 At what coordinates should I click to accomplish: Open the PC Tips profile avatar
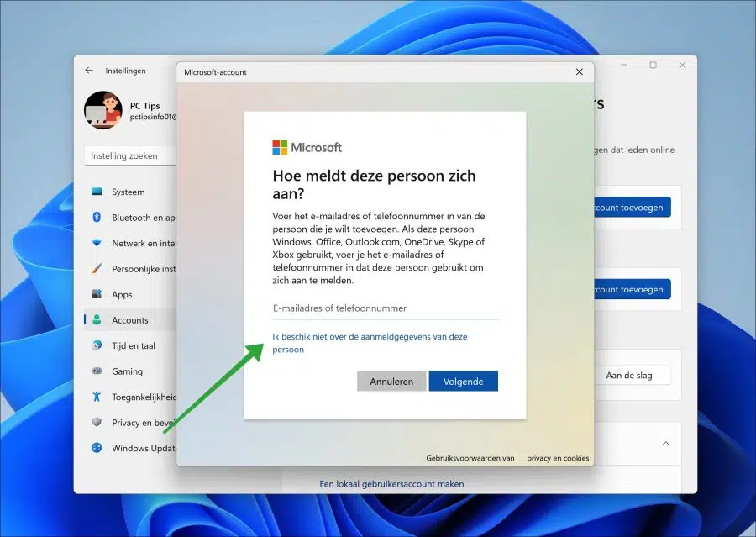point(103,110)
